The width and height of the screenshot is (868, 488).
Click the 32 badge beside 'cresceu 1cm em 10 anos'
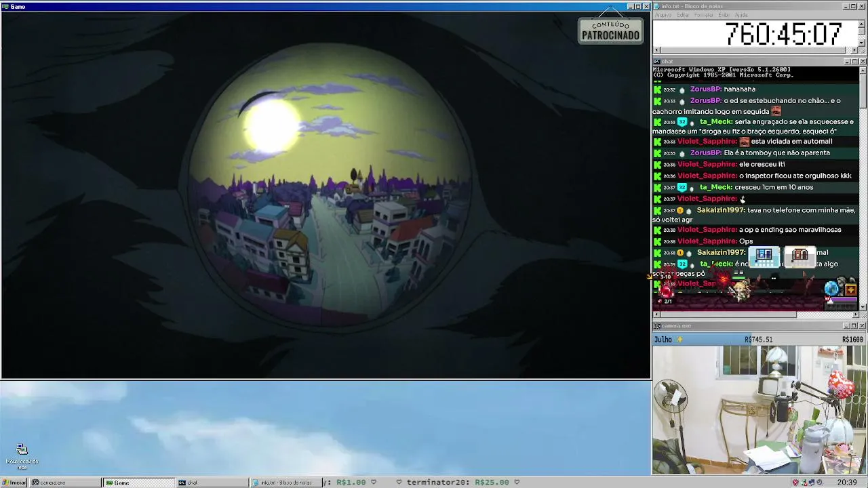pos(682,188)
